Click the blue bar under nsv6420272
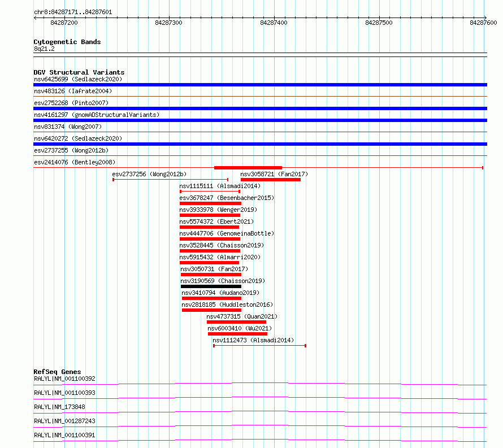 pyautogui.click(x=260, y=144)
